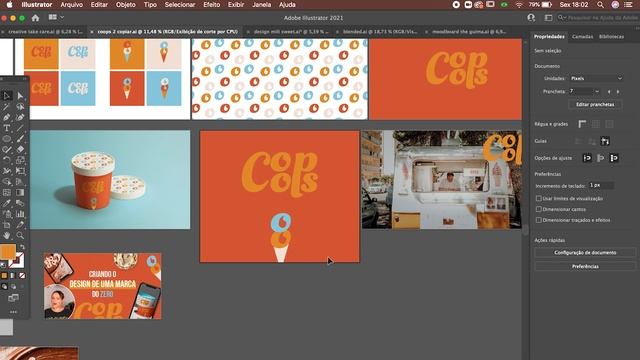Select the Artboard tool
This screenshot has height=360, width=640.
[7, 224]
